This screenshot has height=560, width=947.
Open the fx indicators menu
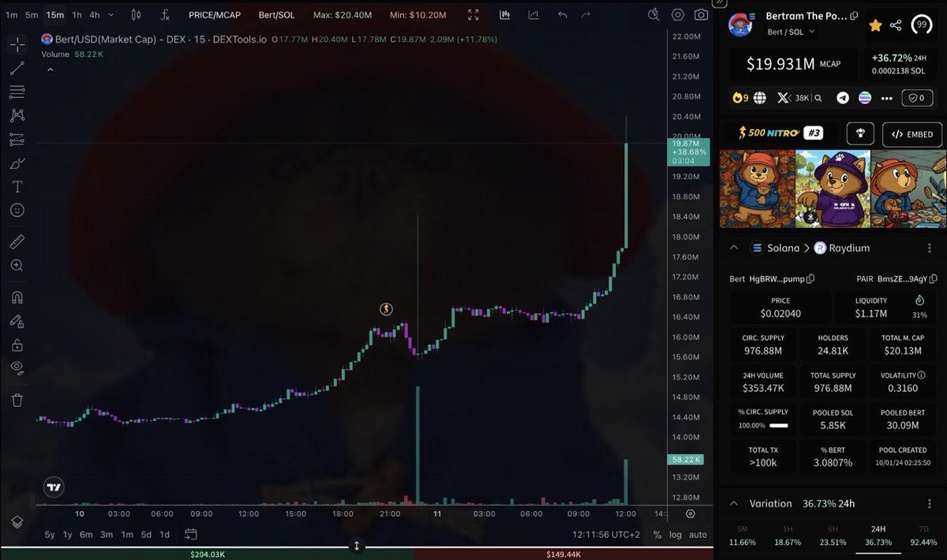click(x=165, y=14)
